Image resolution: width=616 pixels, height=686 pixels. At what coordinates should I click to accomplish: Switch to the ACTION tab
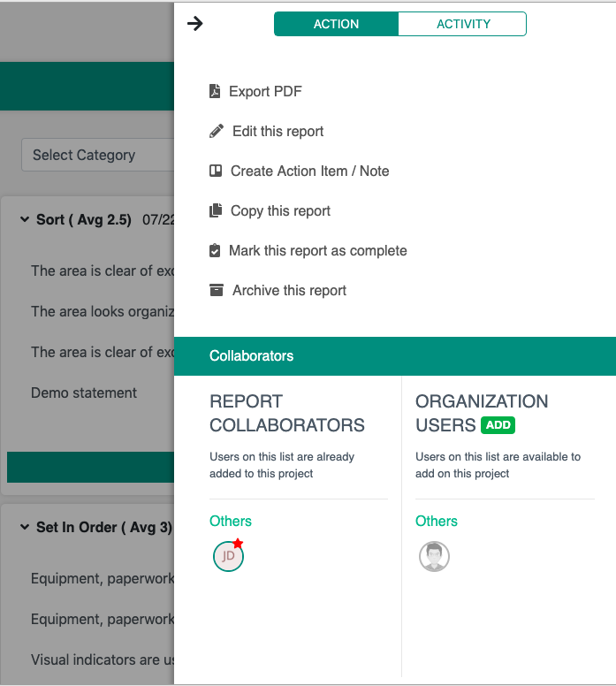point(336,24)
